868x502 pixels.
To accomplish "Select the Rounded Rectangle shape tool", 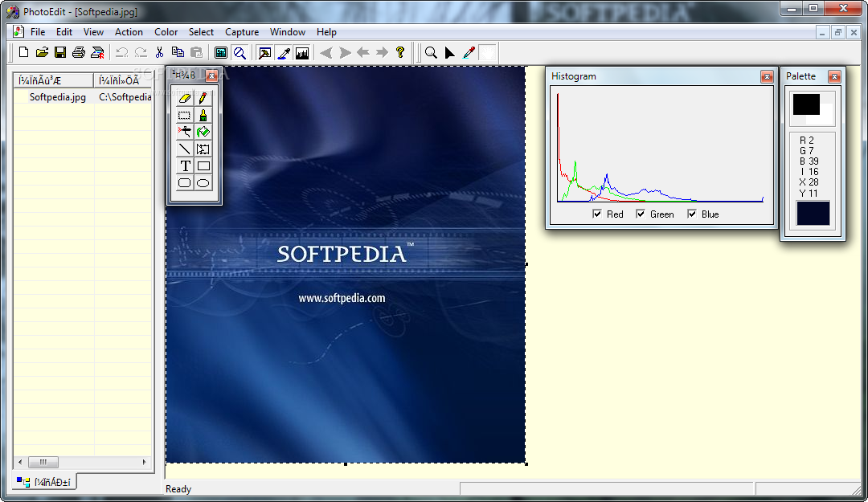I will 184,182.
